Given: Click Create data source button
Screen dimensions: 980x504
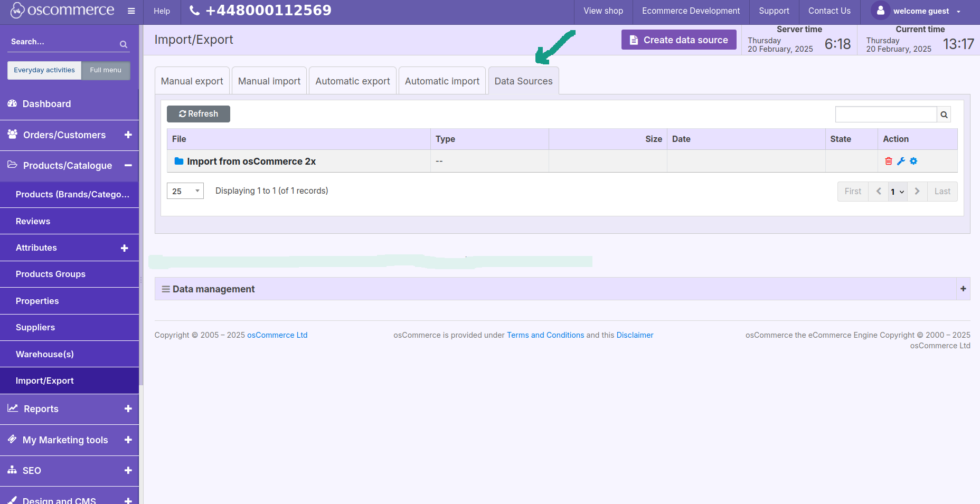Looking at the screenshot, I should (679, 40).
